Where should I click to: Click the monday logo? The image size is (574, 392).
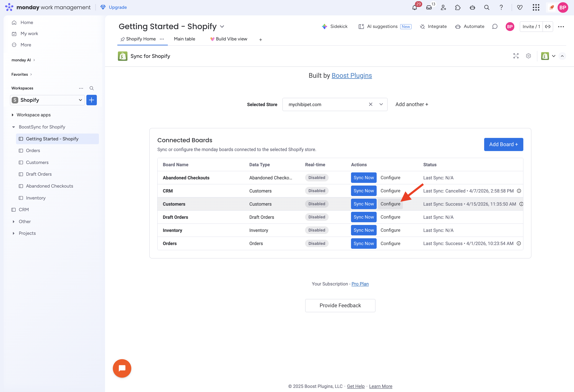click(x=9, y=7)
